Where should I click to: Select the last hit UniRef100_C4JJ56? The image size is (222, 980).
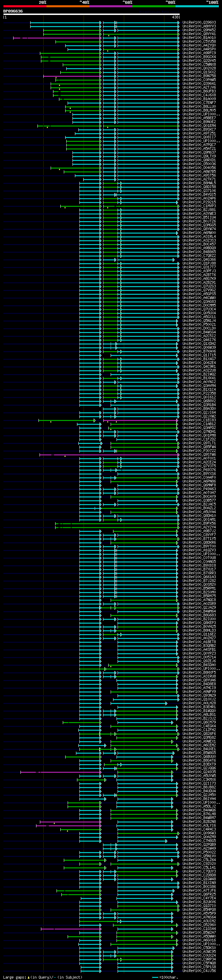point(199,971)
